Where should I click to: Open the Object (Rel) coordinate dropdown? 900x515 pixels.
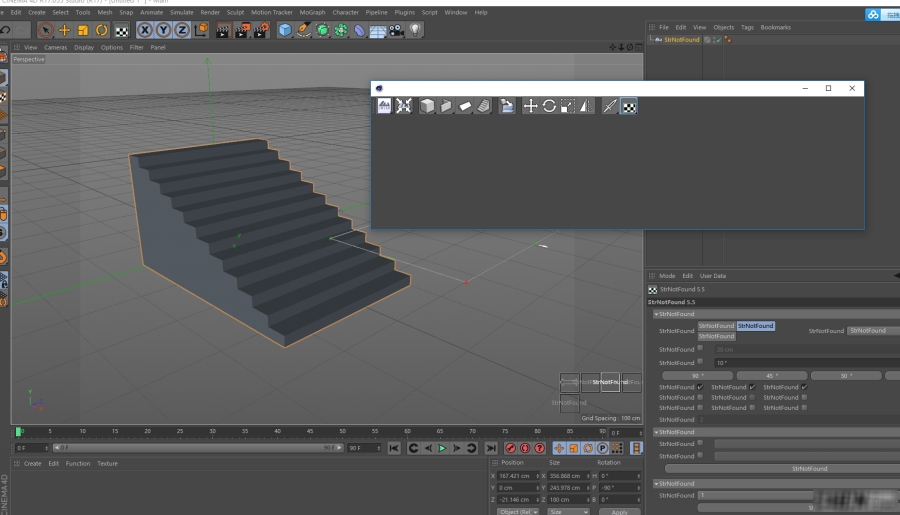517,511
